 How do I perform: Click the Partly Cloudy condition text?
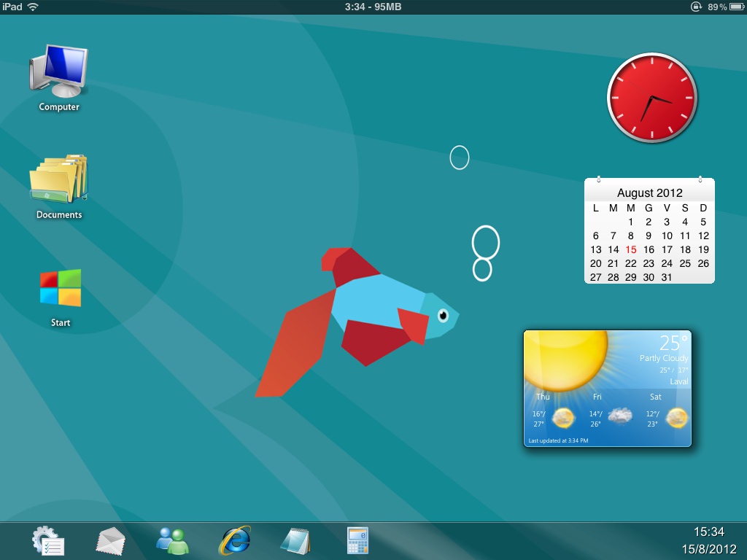664,358
